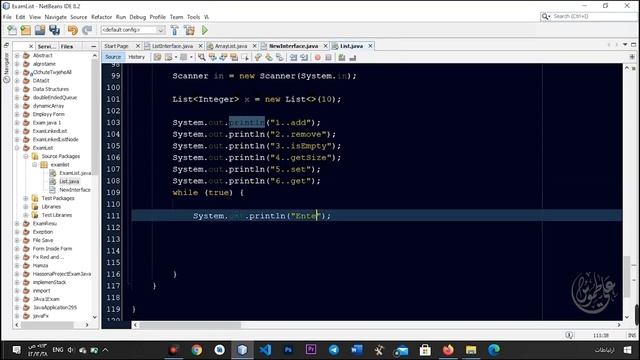This screenshot has width=640, height=360.
Task: Select NewInterface in the project tree
Action: click(x=75, y=190)
